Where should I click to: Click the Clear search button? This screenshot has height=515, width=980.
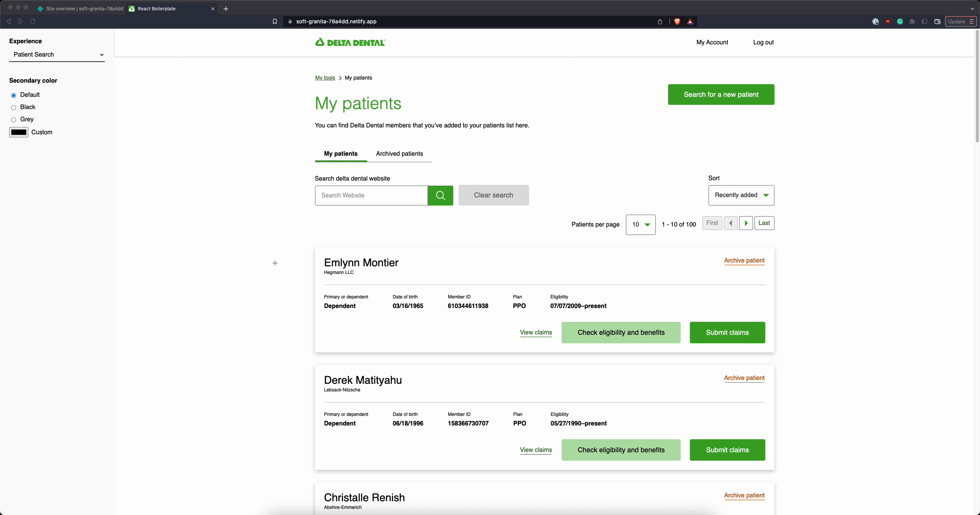tap(493, 195)
